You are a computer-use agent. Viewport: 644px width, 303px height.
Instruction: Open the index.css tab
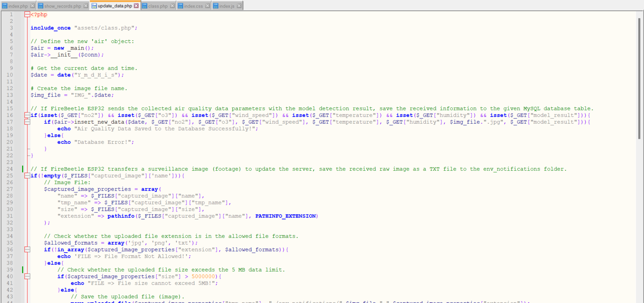[194, 6]
